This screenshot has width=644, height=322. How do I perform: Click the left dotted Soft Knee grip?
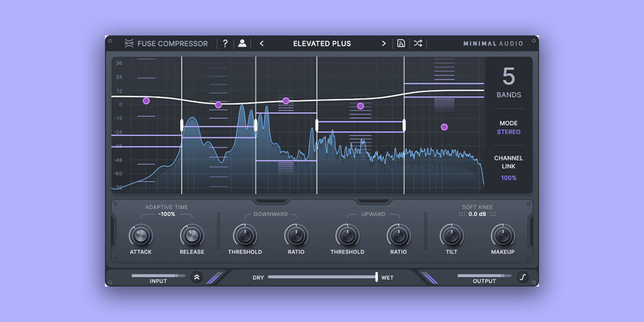[462, 214]
